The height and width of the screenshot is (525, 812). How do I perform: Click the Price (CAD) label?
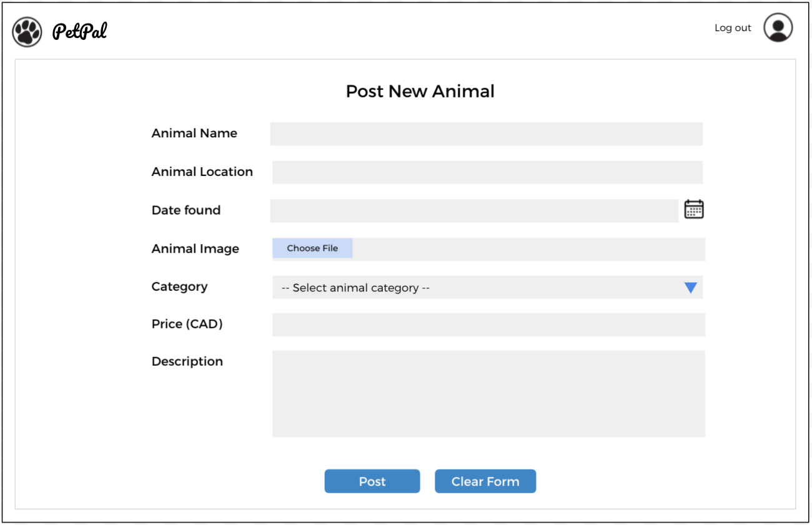[187, 324]
